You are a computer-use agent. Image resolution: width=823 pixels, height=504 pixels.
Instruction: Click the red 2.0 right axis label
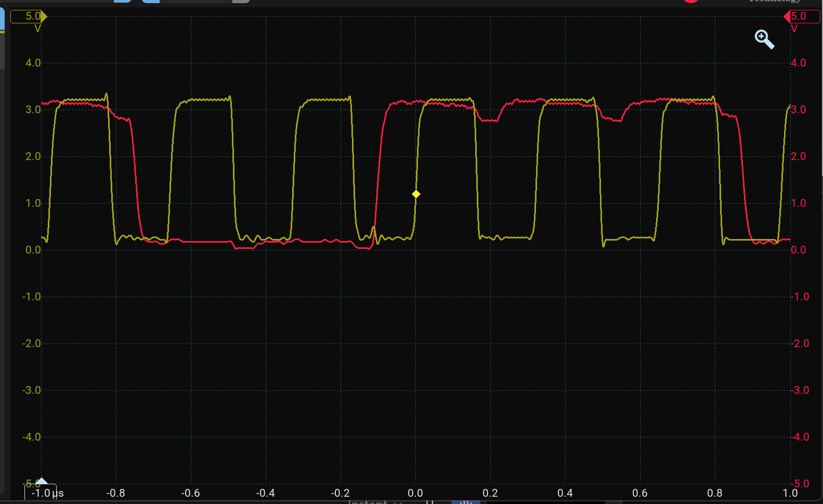799,156
